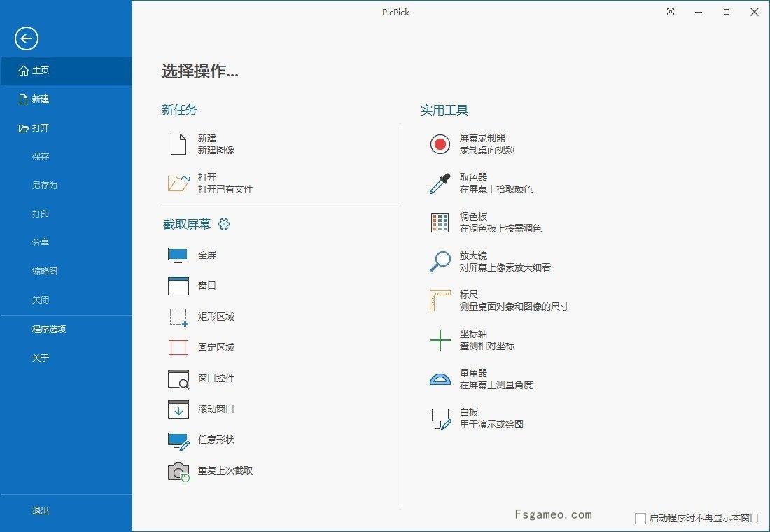Click the folder icon beside sidebar 打开
The width and height of the screenshot is (770, 532).
[x=24, y=128]
